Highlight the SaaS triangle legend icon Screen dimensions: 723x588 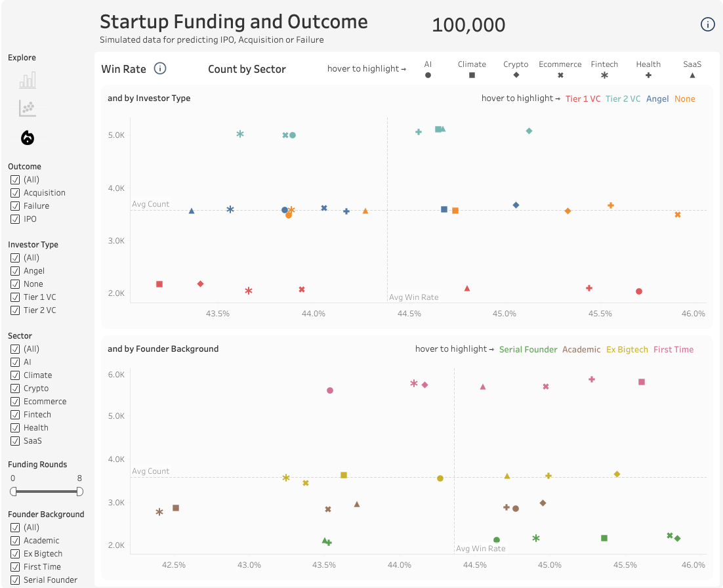(x=692, y=75)
